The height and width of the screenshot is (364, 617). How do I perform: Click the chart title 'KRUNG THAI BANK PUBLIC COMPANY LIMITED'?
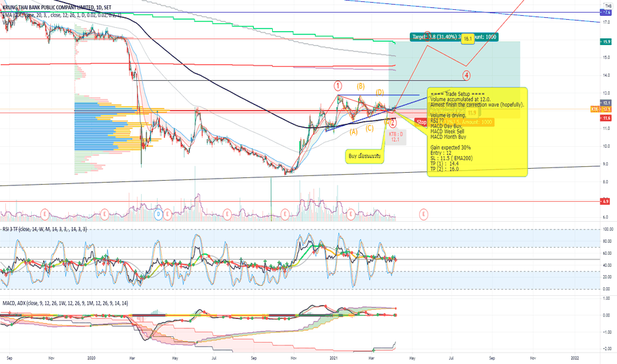tap(48, 7)
